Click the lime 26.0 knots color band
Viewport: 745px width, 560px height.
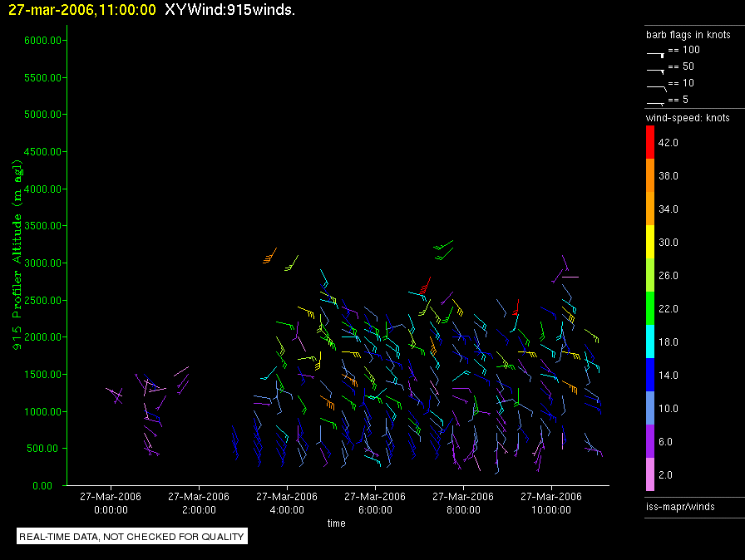point(650,275)
